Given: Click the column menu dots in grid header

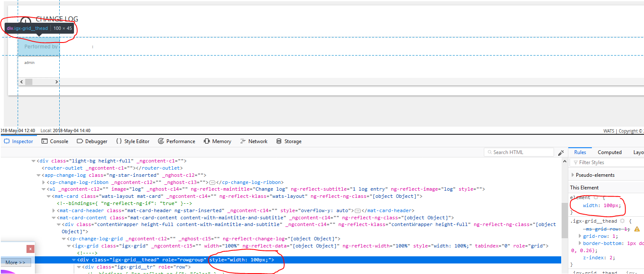Looking at the screenshot, I should (92, 47).
